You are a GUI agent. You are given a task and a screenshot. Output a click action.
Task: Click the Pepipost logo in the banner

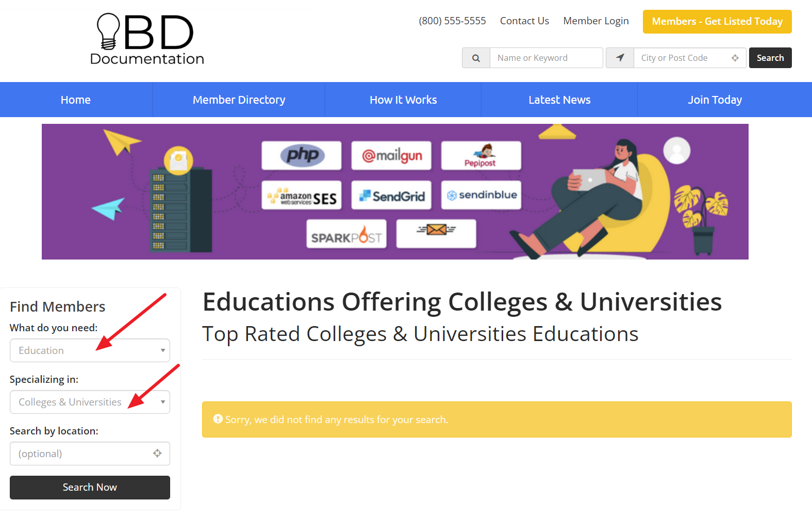click(x=481, y=155)
